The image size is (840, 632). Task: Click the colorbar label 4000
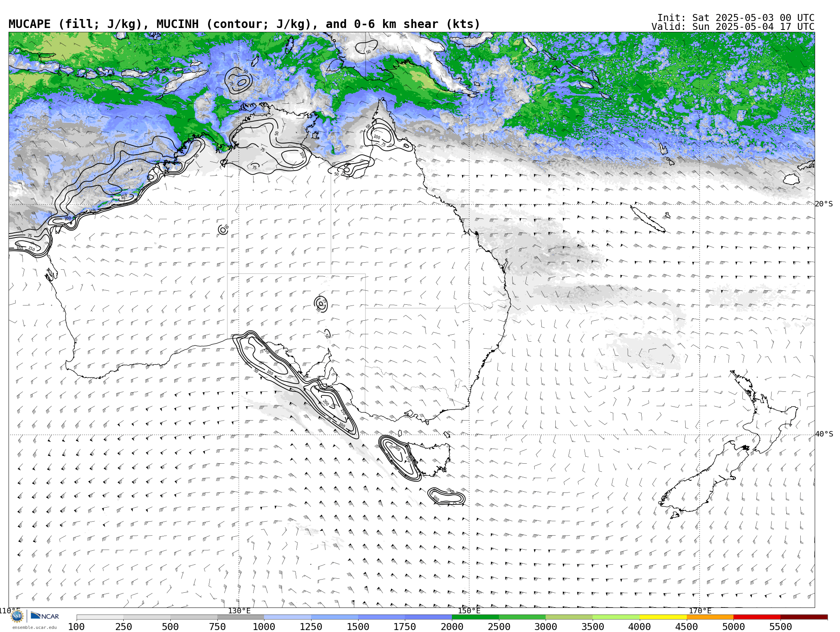tap(640, 627)
